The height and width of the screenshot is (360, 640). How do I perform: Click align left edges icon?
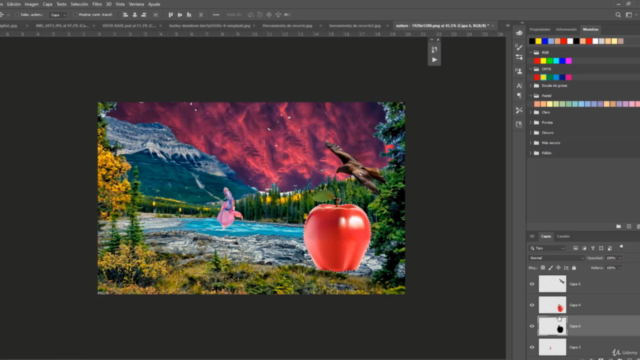click(x=125, y=15)
